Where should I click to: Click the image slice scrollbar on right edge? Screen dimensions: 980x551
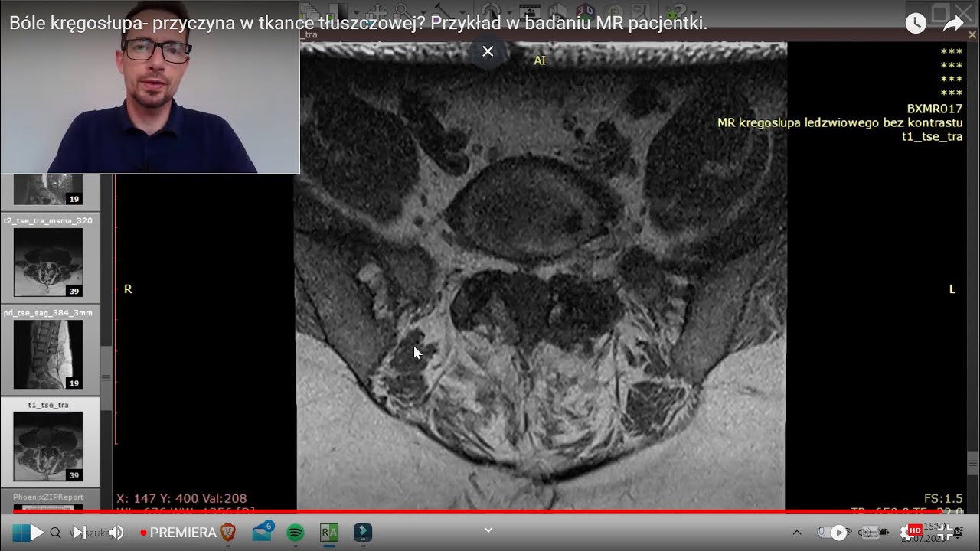click(973, 463)
